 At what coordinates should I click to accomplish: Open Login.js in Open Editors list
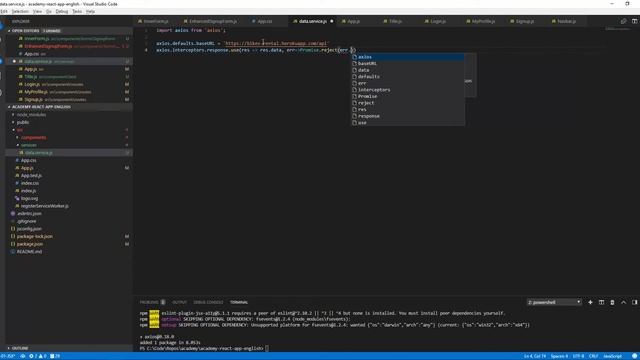click(x=32, y=84)
